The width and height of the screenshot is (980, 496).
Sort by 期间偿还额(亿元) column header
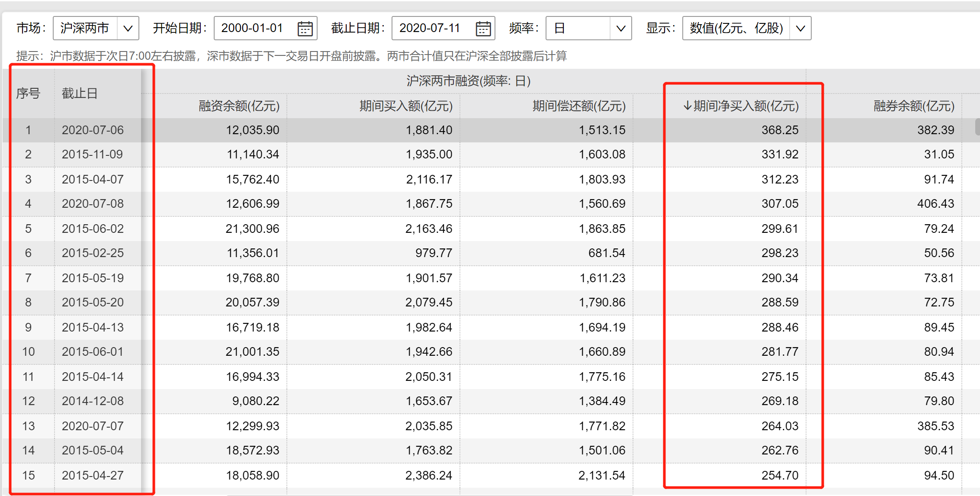click(x=579, y=106)
